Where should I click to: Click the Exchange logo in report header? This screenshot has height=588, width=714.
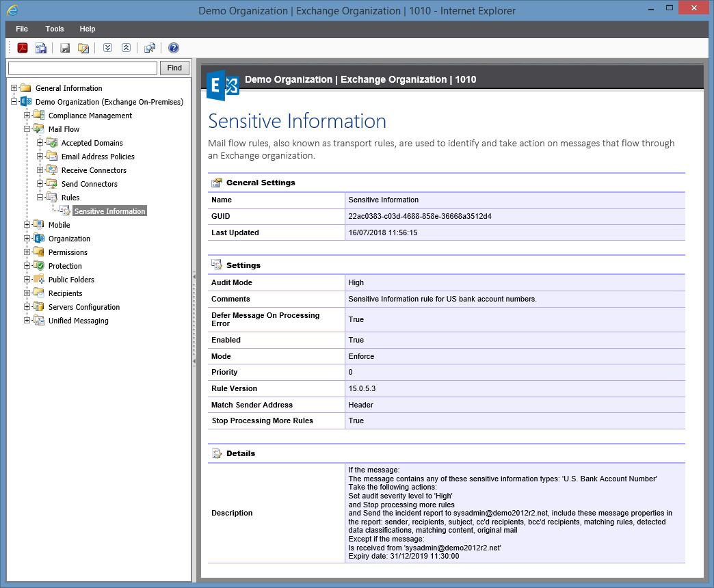pyautogui.click(x=223, y=85)
